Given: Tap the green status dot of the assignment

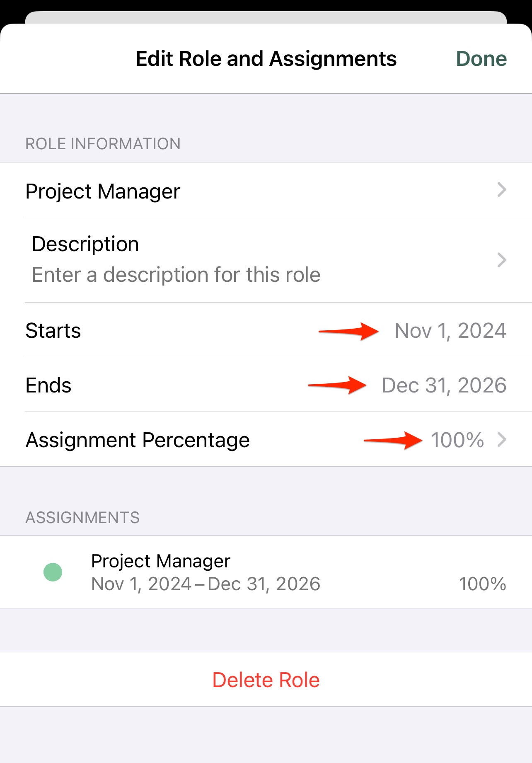Looking at the screenshot, I should pyautogui.click(x=53, y=572).
